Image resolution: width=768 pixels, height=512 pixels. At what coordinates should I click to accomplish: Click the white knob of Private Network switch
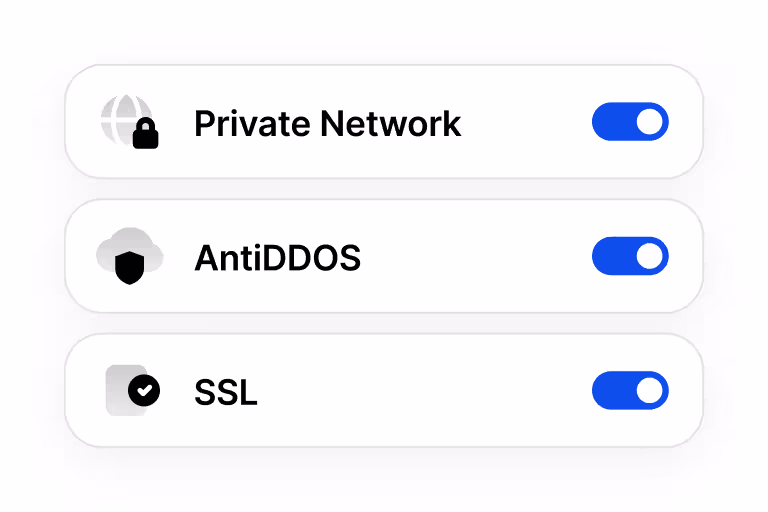650,122
